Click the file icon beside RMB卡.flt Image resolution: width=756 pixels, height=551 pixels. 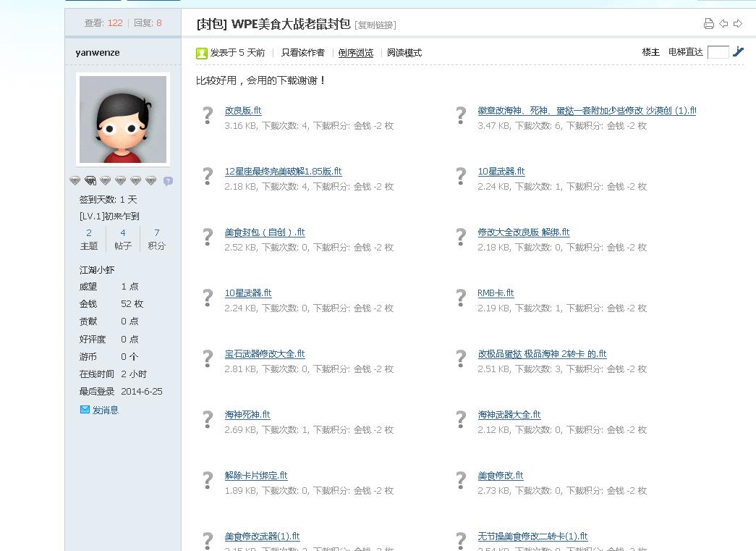[461, 298]
